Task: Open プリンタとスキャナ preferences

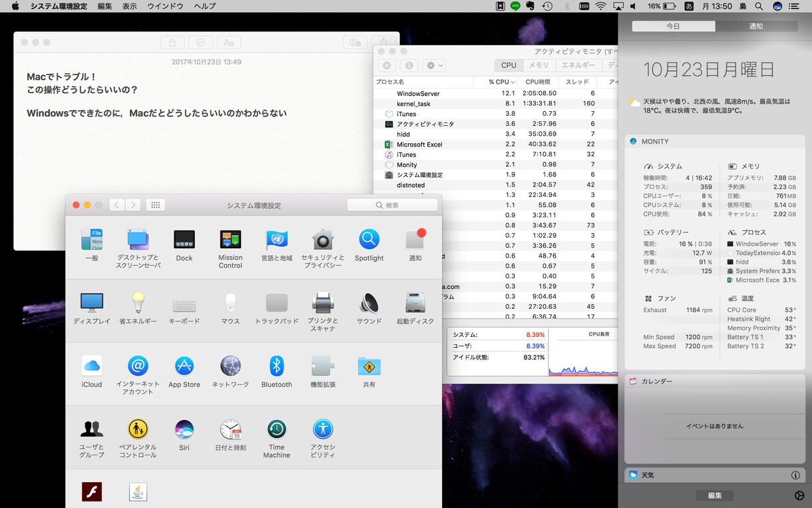Action: (x=323, y=312)
